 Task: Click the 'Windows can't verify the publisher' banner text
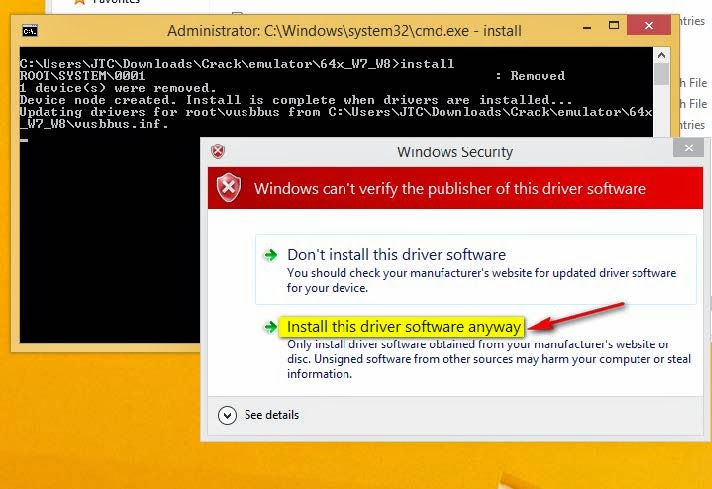pyautogui.click(x=450, y=188)
